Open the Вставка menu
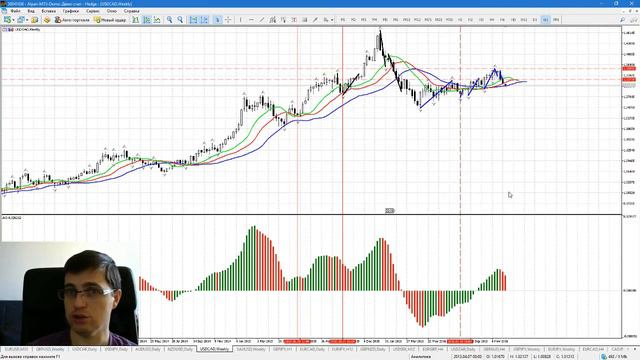The width and height of the screenshot is (640, 360). pyautogui.click(x=48, y=11)
